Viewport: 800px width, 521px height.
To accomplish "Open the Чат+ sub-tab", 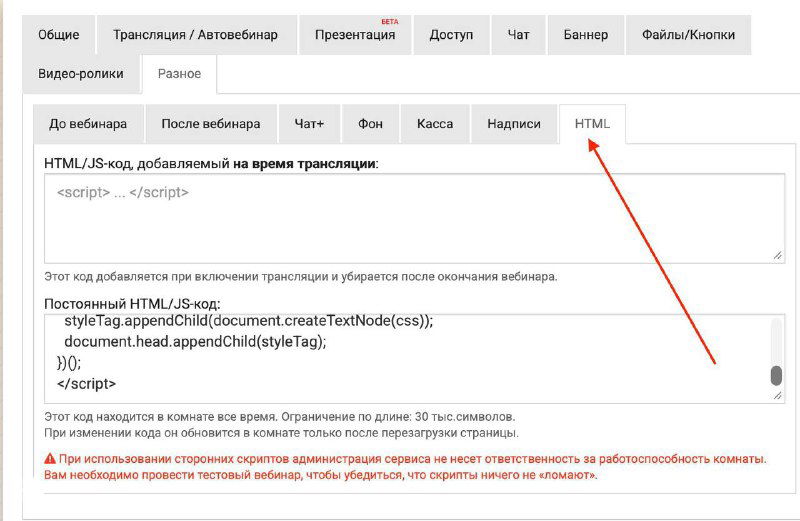I will tap(309, 124).
